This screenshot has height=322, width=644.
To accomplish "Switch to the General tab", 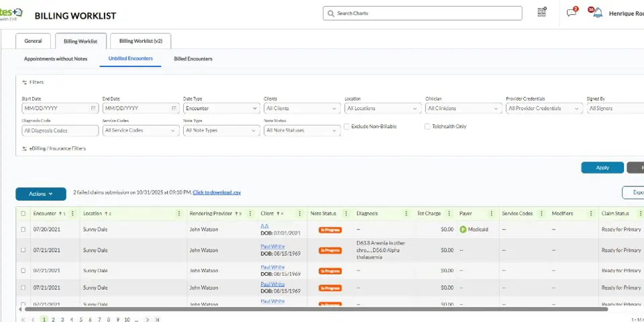I will click(33, 41).
